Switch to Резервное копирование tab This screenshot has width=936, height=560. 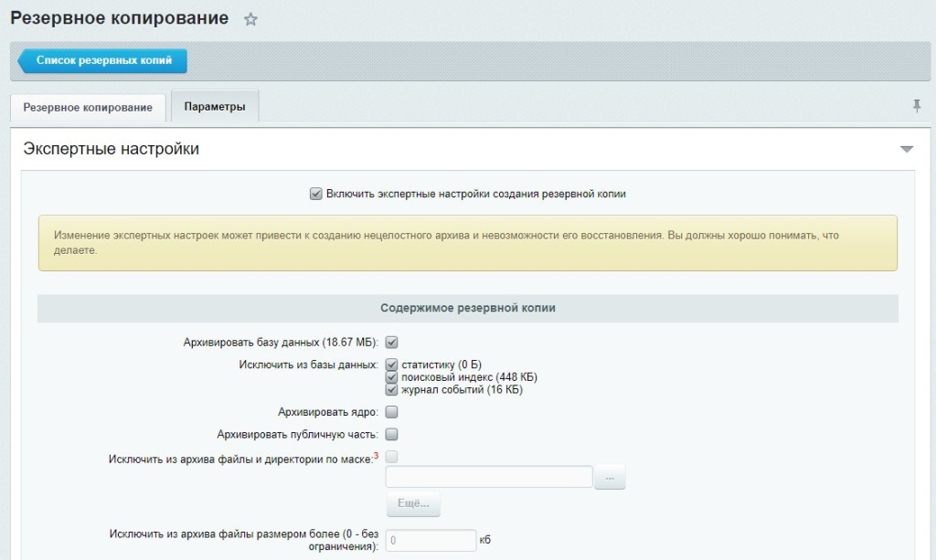(88, 108)
